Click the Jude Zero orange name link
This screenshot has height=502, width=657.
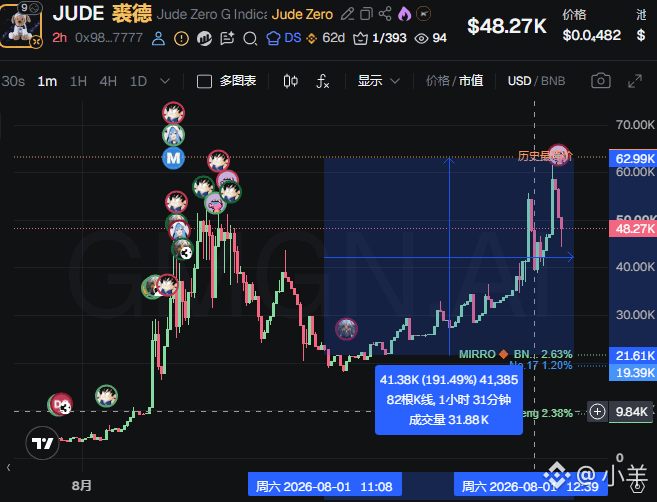pos(302,14)
